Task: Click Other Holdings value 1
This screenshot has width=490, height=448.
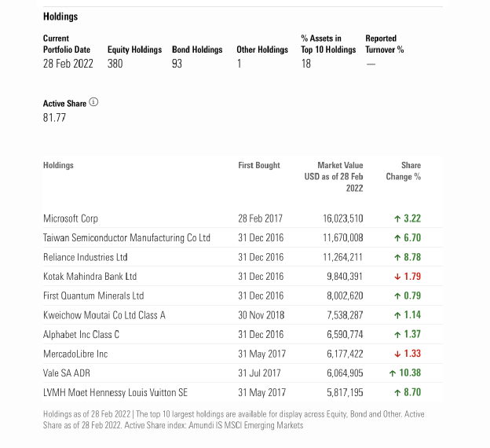Action: pos(239,64)
